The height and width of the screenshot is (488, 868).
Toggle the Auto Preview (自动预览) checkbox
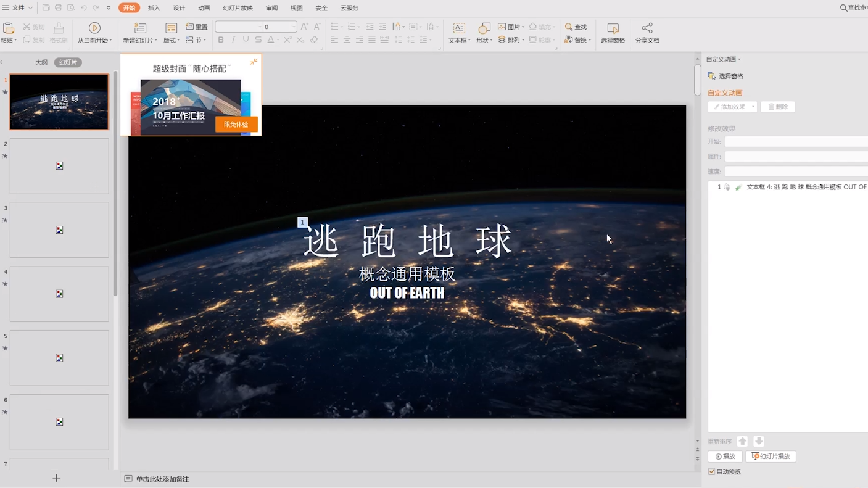click(711, 471)
